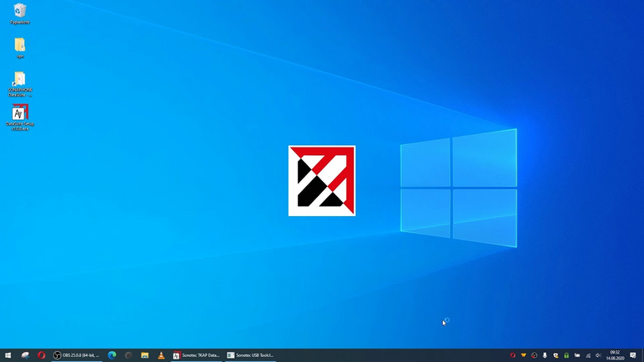Open the Papierkorb recycle bin icon

pyautogui.click(x=20, y=11)
